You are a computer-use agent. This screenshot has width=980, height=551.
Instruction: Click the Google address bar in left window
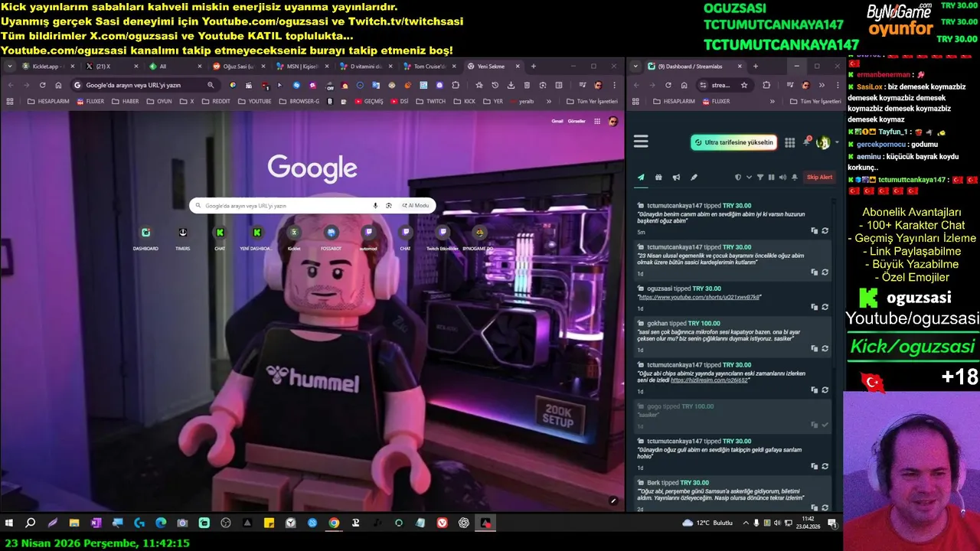click(x=144, y=85)
